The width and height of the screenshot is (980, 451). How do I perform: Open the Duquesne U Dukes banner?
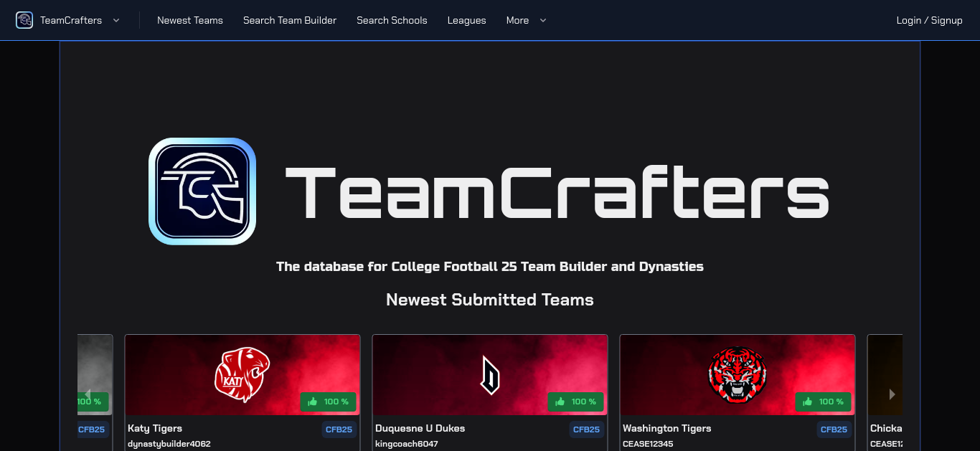(490, 375)
